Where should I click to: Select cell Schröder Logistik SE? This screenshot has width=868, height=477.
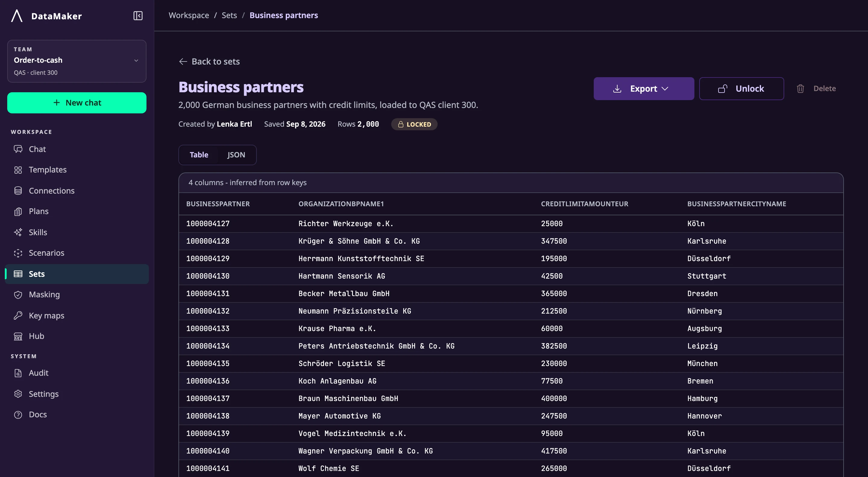click(x=342, y=363)
